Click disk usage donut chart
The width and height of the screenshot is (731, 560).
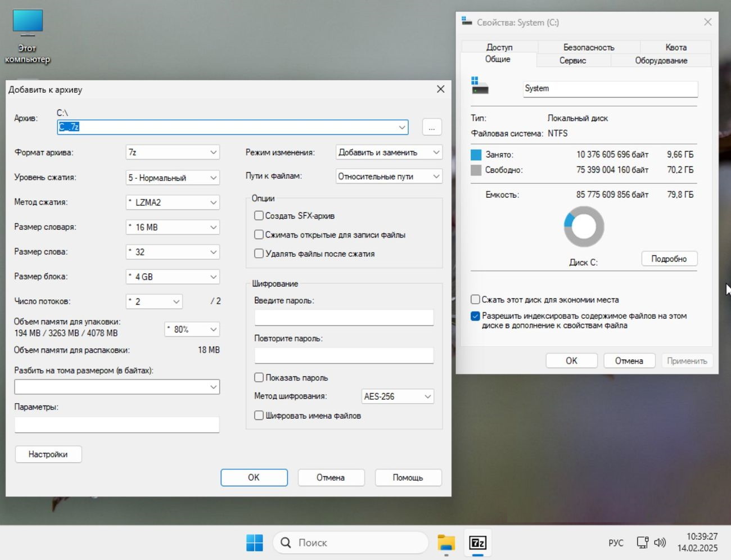tap(584, 227)
